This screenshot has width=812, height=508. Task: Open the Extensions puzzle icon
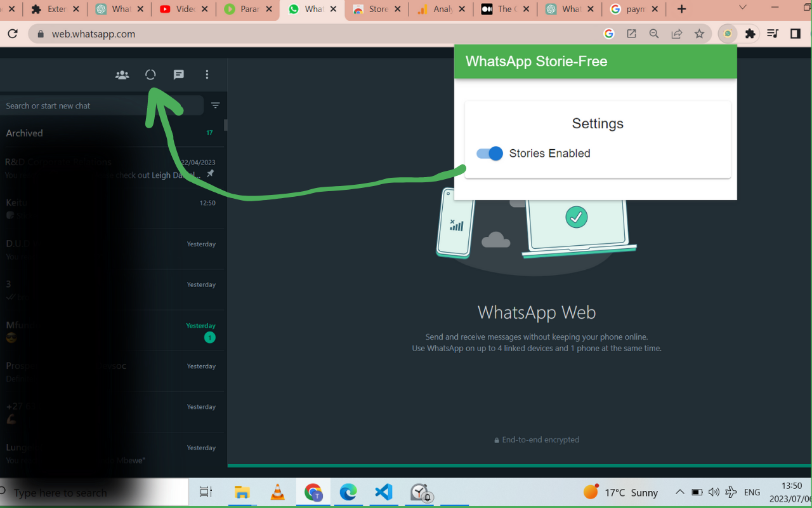point(749,33)
